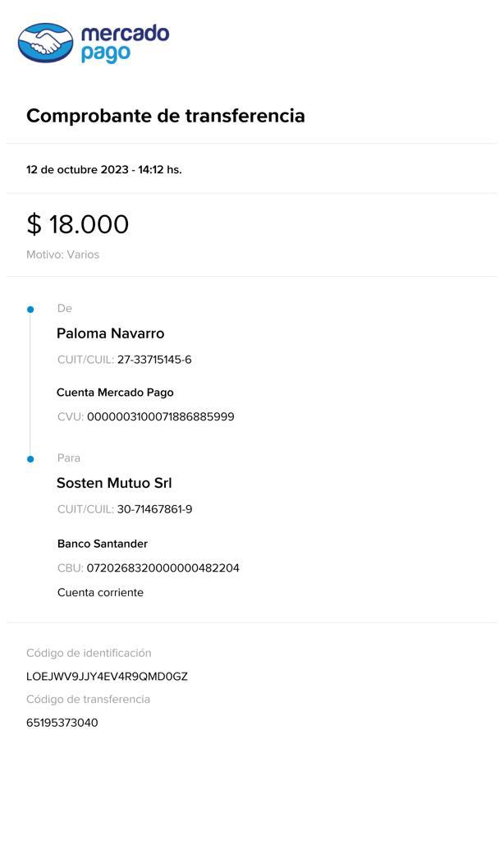Click the recipient name Sosten Mutuo Srl

tap(114, 483)
